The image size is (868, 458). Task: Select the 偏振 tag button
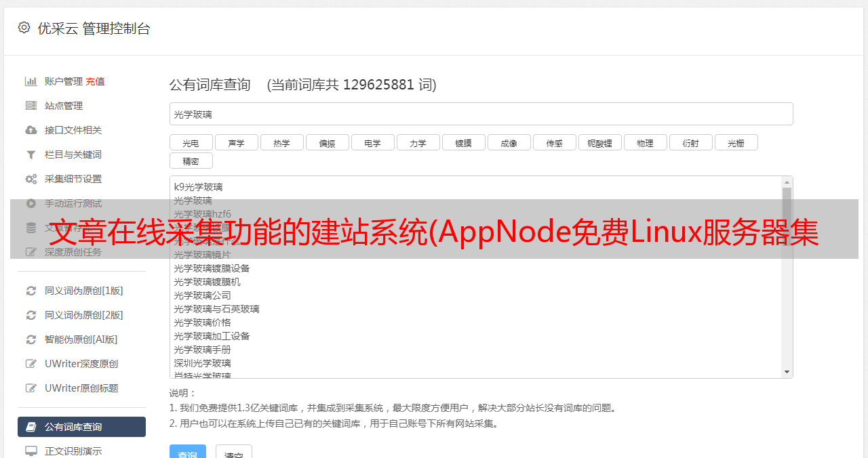(327, 142)
